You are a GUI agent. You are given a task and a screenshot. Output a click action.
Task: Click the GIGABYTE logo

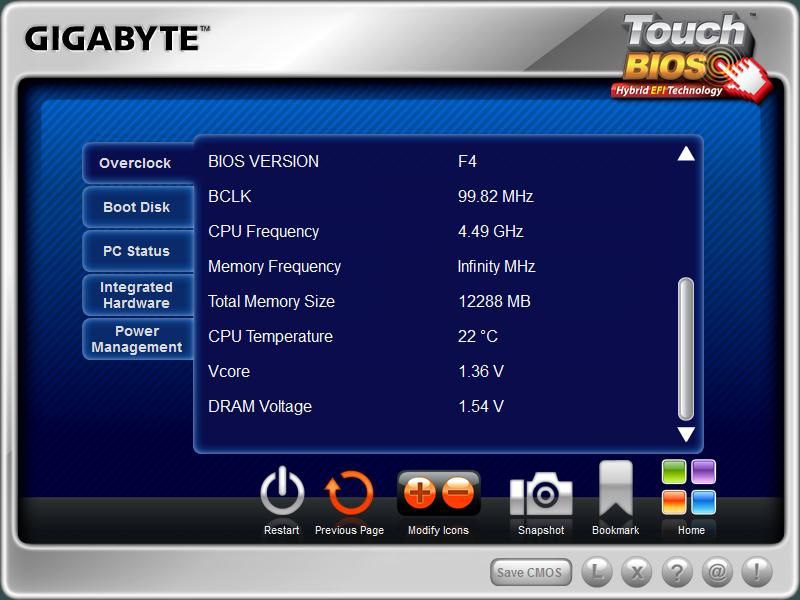point(117,38)
